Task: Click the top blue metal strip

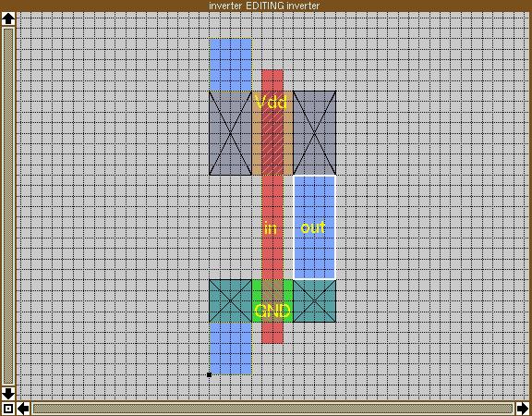Action: pyautogui.click(x=231, y=65)
